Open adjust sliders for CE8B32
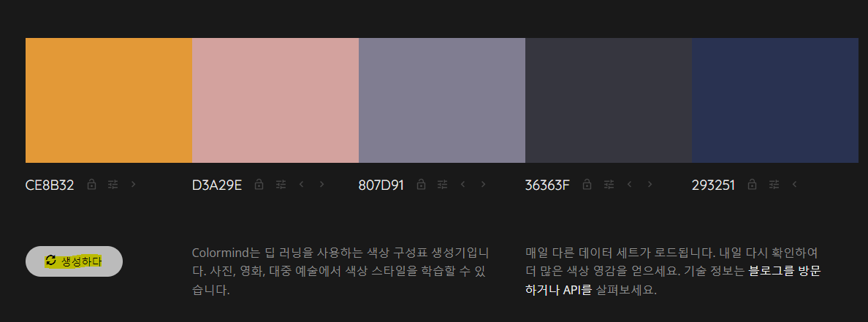Image resolution: width=868 pixels, height=322 pixels. pos(113,185)
